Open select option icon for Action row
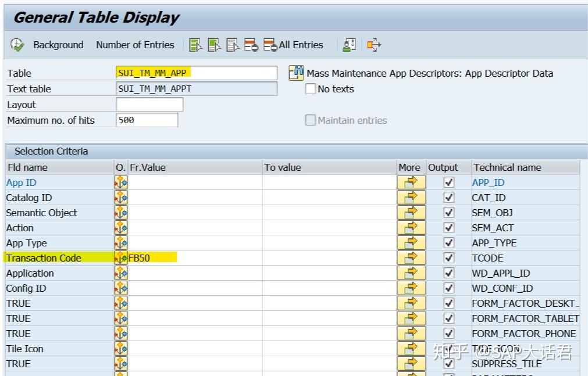588x376 pixels. pos(121,228)
